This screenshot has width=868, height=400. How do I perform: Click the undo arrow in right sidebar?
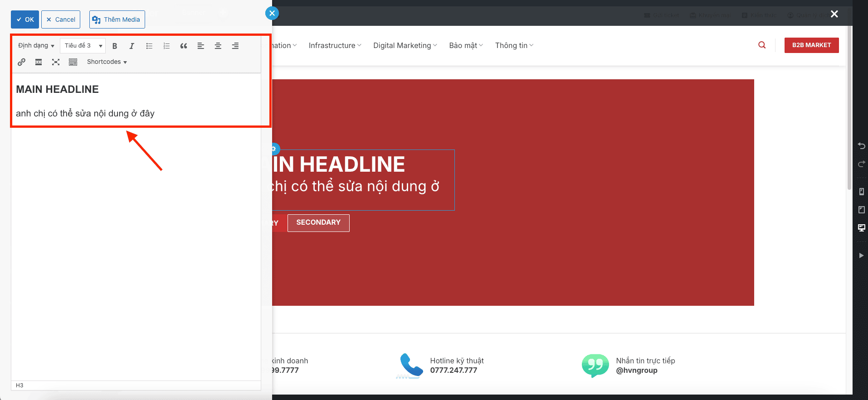coord(861,146)
